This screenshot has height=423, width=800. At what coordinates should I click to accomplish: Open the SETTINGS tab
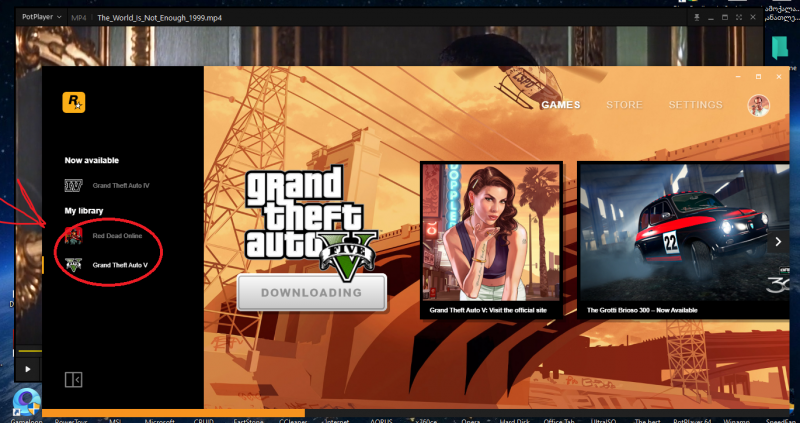pos(695,105)
